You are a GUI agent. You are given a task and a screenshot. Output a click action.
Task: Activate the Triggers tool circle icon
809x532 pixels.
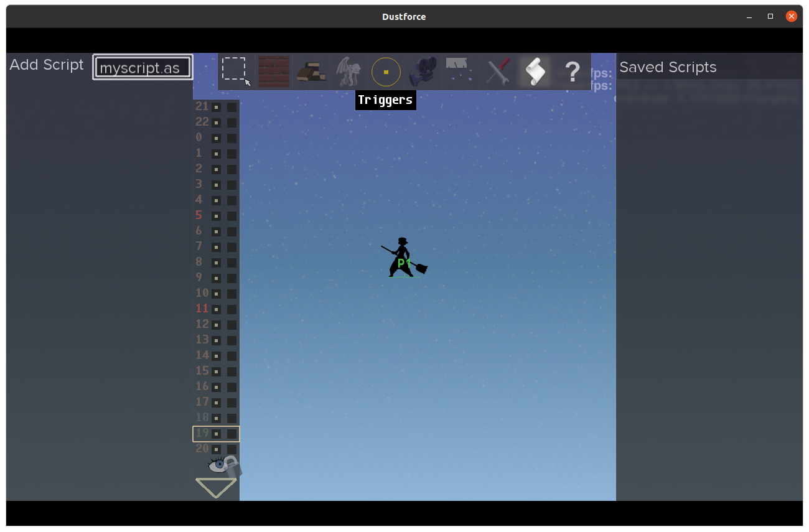386,72
